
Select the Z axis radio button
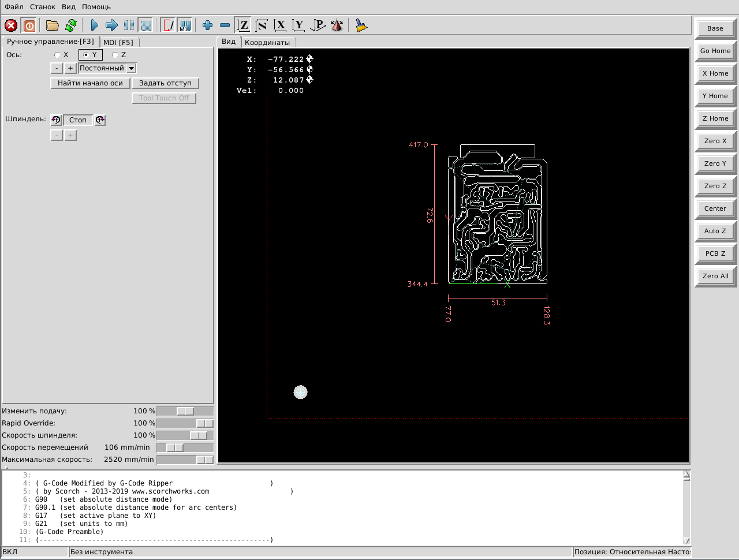[x=115, y=55]
